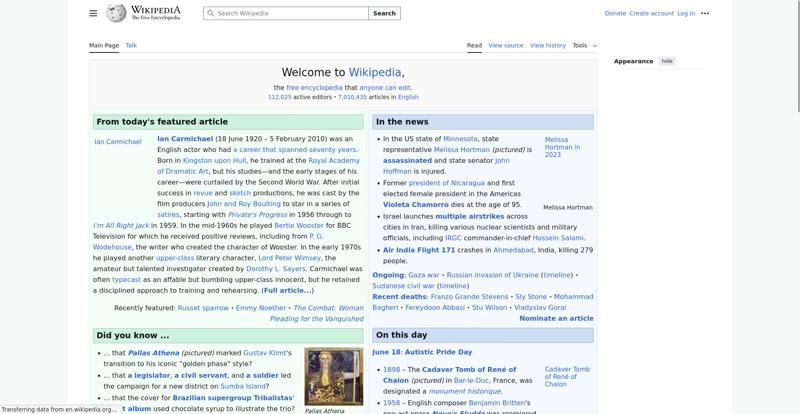Open the Create account link
Screen dimensions: 800x414
(x=652, y=13)
